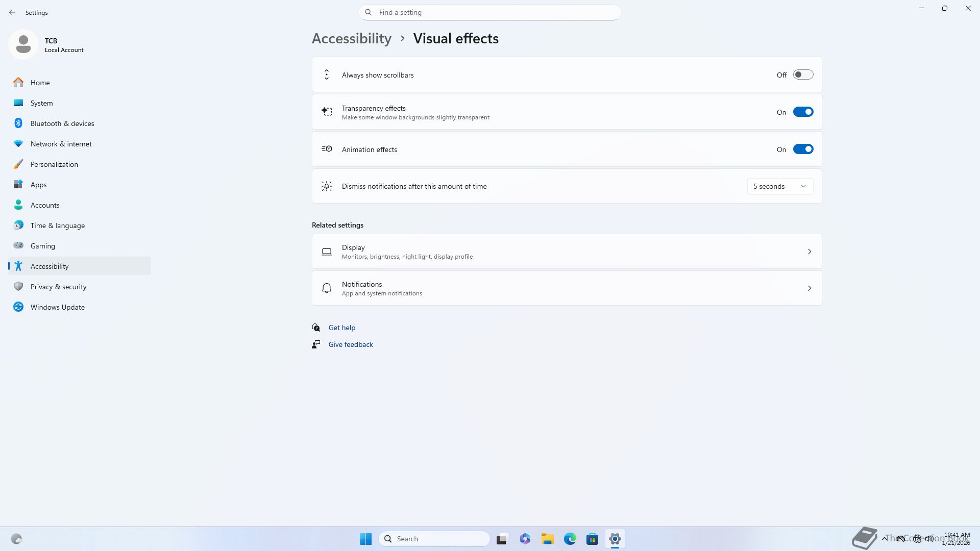This screenshot has height=551, width=980.
Task: Click the Give feedback link
Action: (x=350, y=344)
